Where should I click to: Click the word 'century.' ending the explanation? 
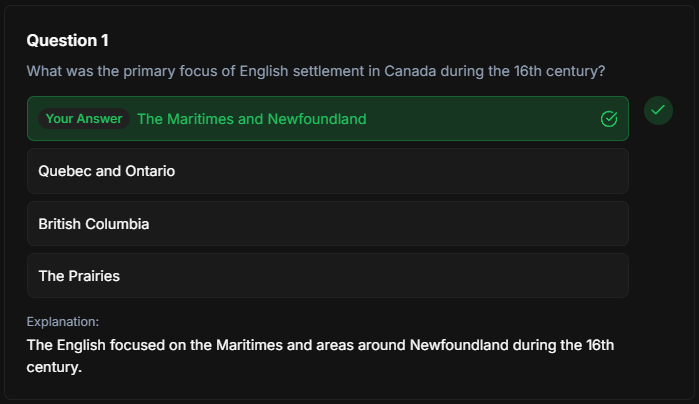point(54,367)
